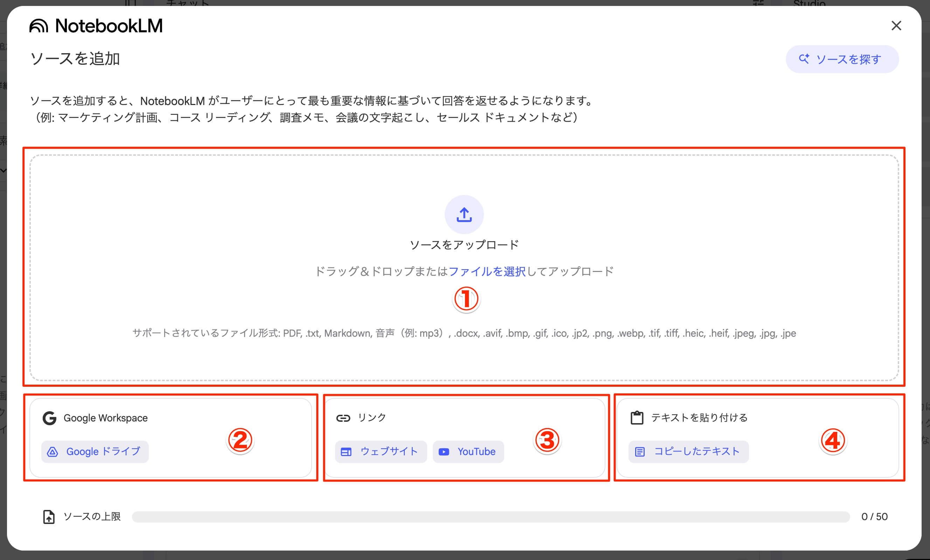Click the NotebookLM logo icon
Image resolution: width=930 pixels, height=560 pixels.
tap(40, 26)
